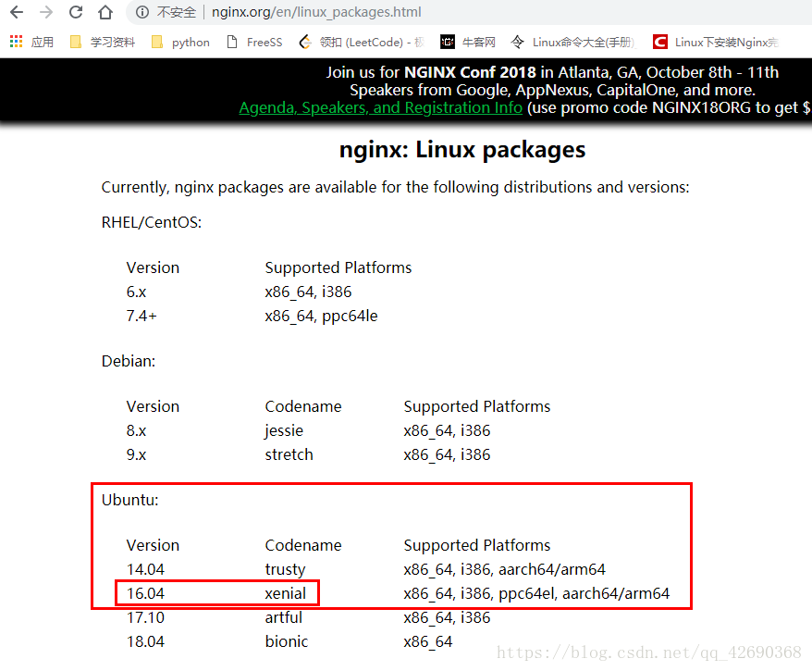
Task: Click the 'Ubuntu:' label
Action: click(x=130, y=500)
